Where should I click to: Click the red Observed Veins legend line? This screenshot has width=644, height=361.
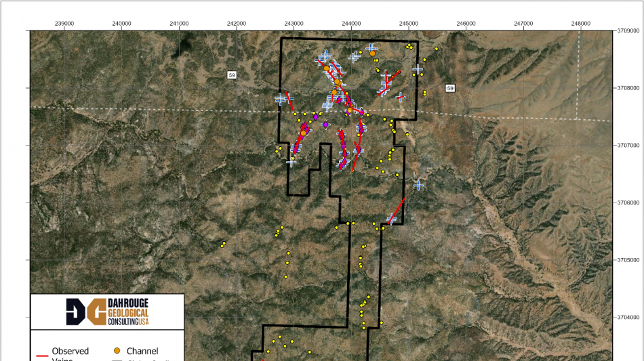(41, 354)
